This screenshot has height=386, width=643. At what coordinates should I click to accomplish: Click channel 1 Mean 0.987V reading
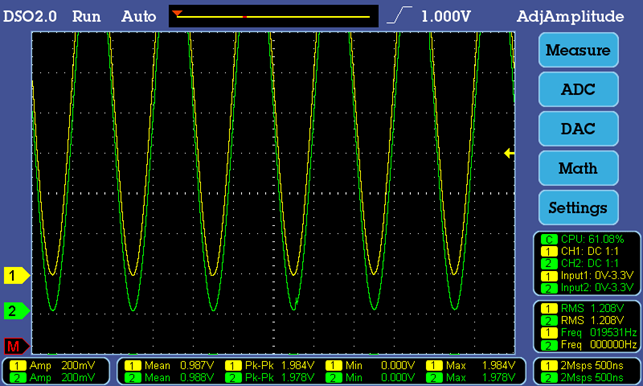click(x=169, y=365)
